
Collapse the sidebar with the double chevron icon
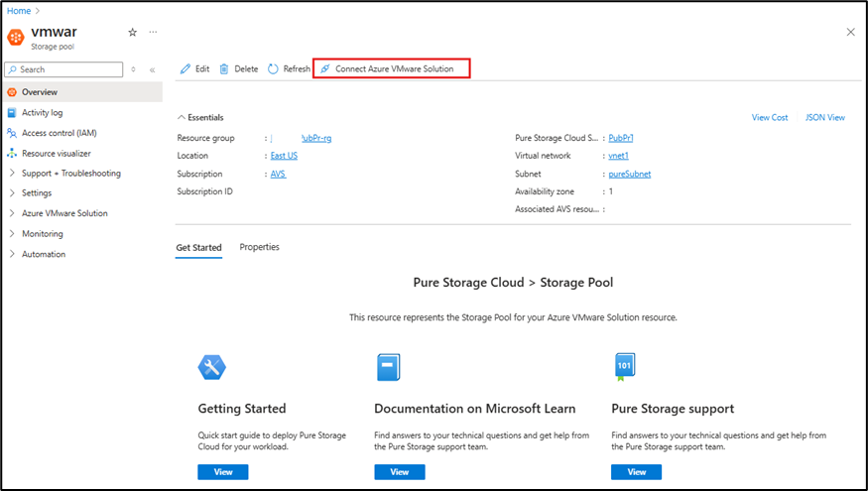[x=152, y=69]
